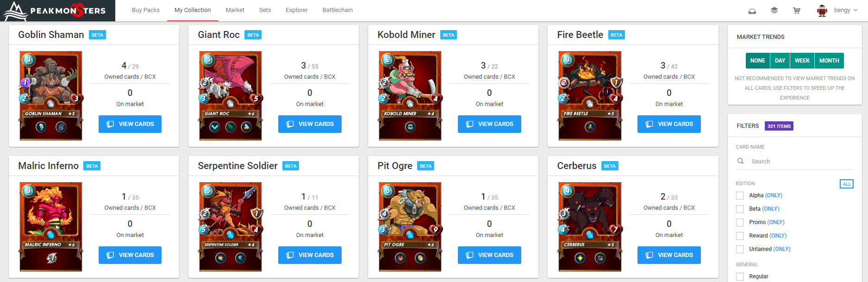The height and width of the screenshot is (282, 868).
Task: Click the stacked layers icon in header
Action: point(774,10)
